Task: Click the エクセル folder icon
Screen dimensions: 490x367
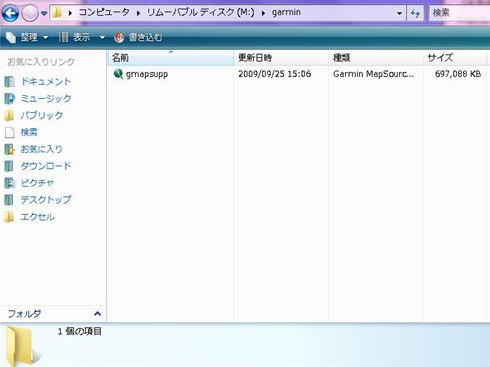Action: tap(9, 217)
